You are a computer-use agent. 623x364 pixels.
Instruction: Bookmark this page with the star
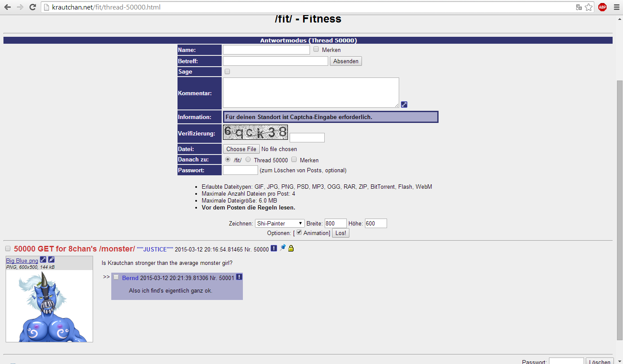pos(589,7)
